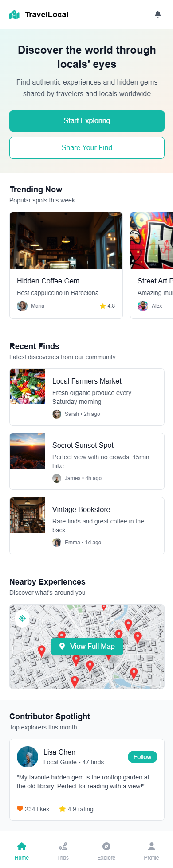The width and height of the screenshot is (173, 868).
Task: Open the Explore compass icon
Action: pos(106,846)
